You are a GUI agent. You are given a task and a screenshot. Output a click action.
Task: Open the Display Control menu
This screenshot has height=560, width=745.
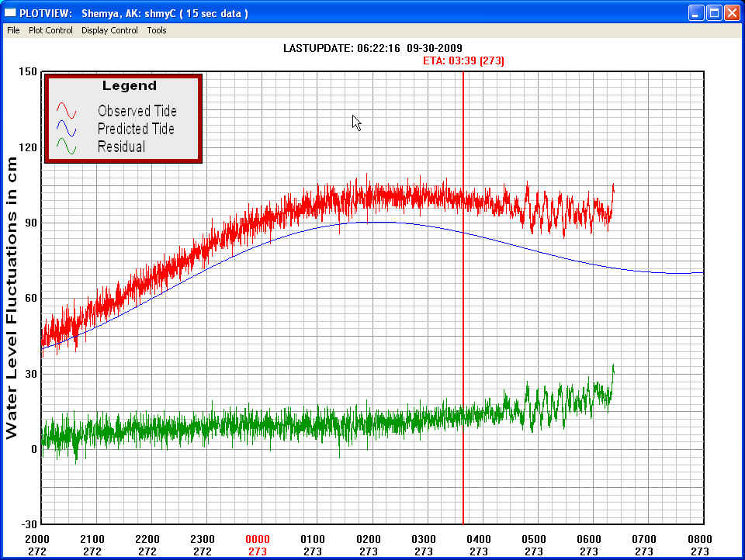[109, 30]
